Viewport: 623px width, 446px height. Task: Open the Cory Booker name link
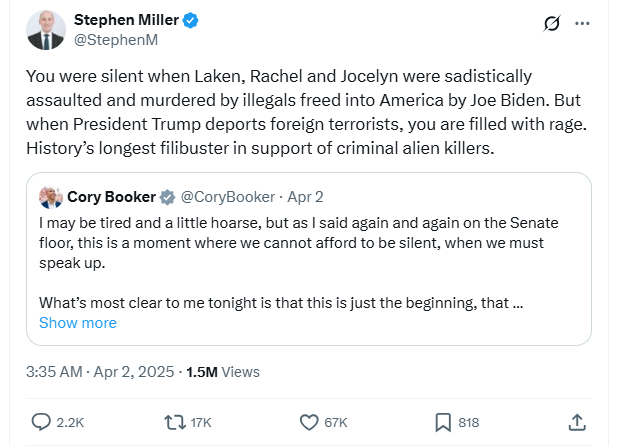[110, 196]
